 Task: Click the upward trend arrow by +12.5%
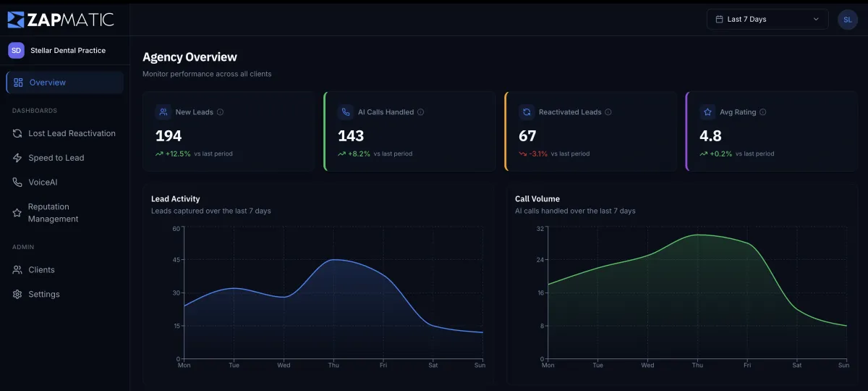point(159,154)
